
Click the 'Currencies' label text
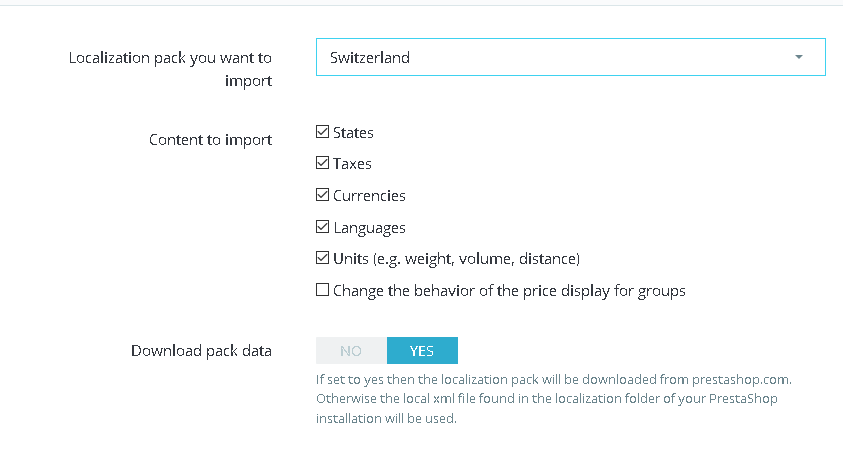(x=369, y=195)
